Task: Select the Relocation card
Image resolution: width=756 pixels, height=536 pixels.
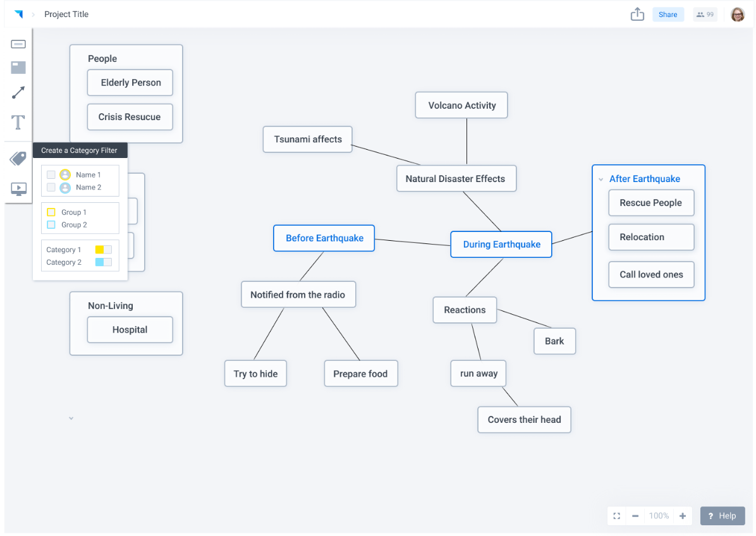Action: [651, 237]
